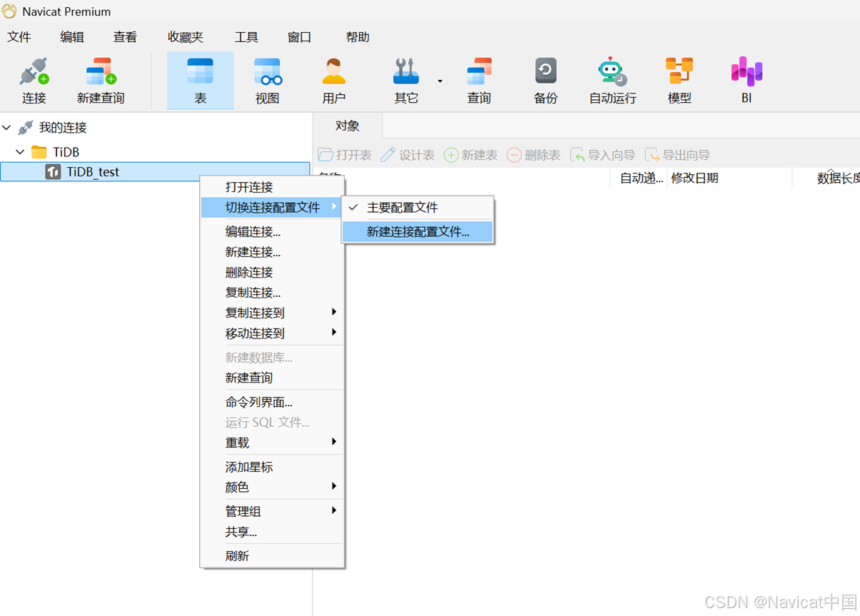Viewport: 860px width, 616px height.
Task: Choose 新建连接... in context menu
Action: pos(272,252)
